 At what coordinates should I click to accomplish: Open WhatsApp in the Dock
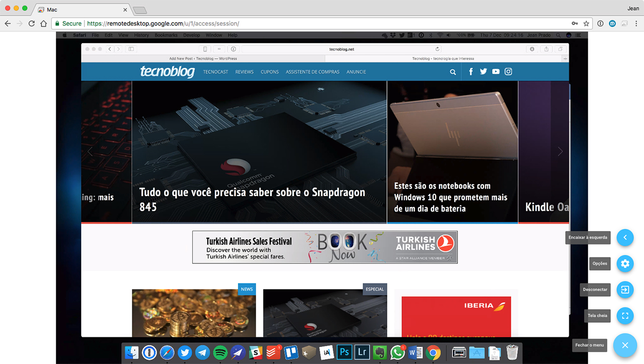pos(397,353)
